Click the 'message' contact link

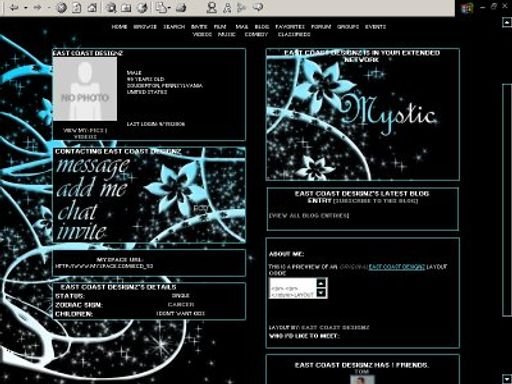[93, 166]
